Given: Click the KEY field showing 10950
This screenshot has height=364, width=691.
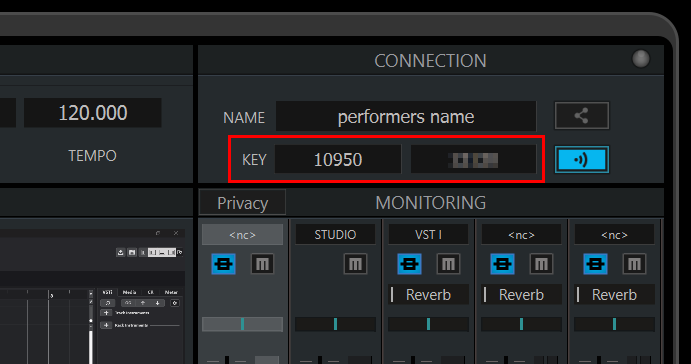Looking at the screenshot, I should (338, 159).
